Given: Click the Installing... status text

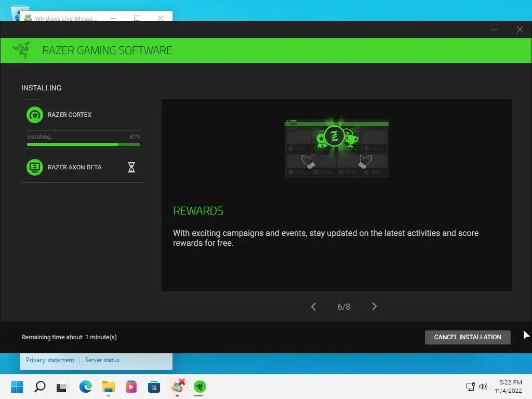Looking at the screenshot, I should tap(41, 137).
